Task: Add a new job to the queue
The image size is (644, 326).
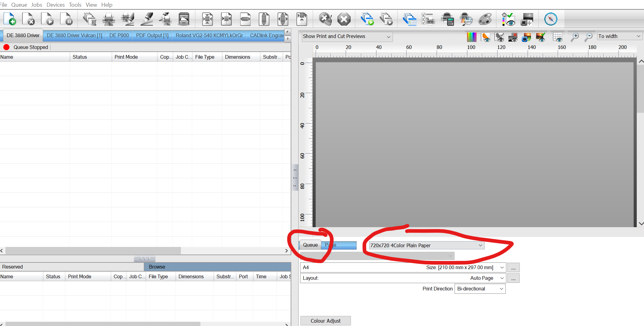Action: pos(10,19)
